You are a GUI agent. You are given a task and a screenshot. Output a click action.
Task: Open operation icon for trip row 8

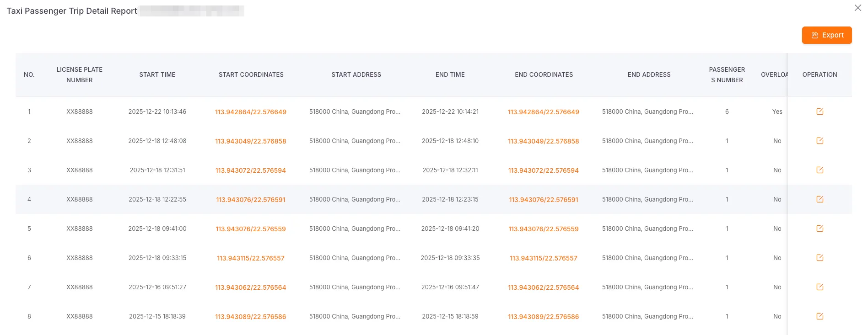pyautogui.click(x=819, y=316)
